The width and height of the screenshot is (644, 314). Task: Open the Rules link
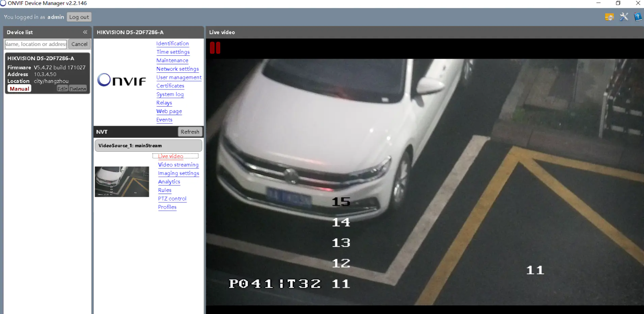tap(165, 190)
